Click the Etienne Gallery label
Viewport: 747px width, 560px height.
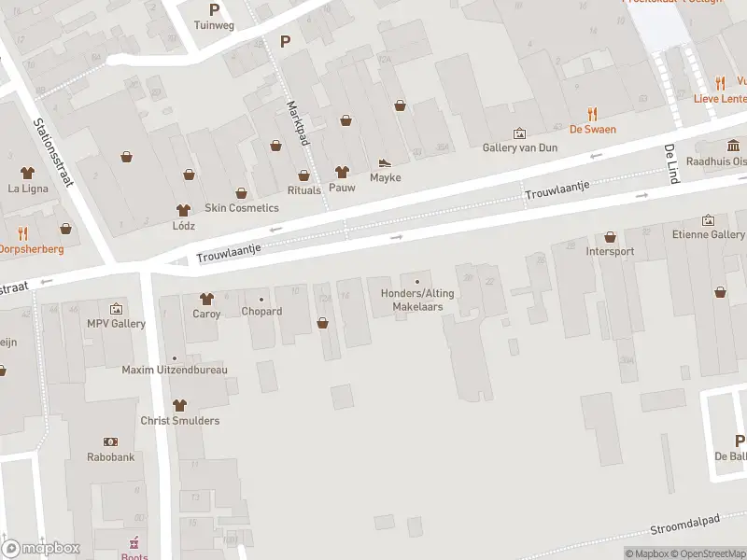coord(709,234)
